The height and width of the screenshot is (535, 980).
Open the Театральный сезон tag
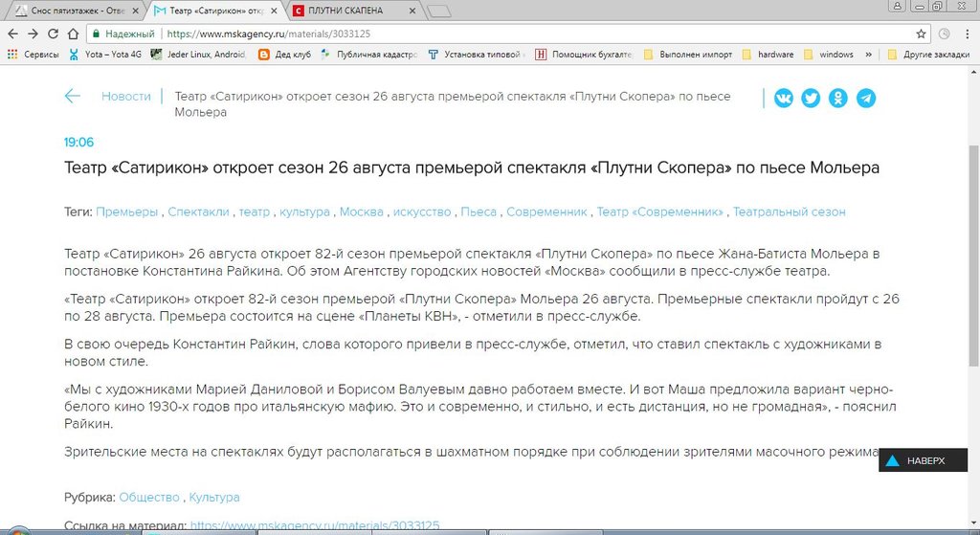(790, 212)
